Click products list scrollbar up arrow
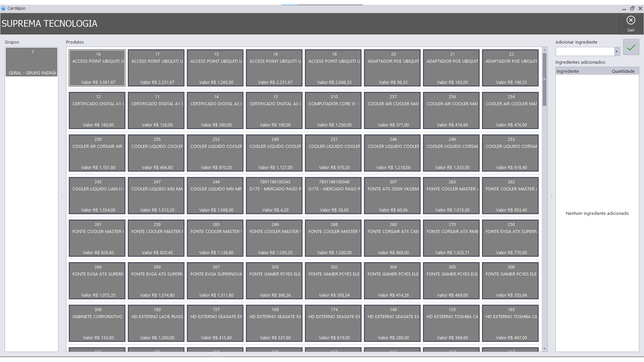644x362 pixels. [544, 50]
